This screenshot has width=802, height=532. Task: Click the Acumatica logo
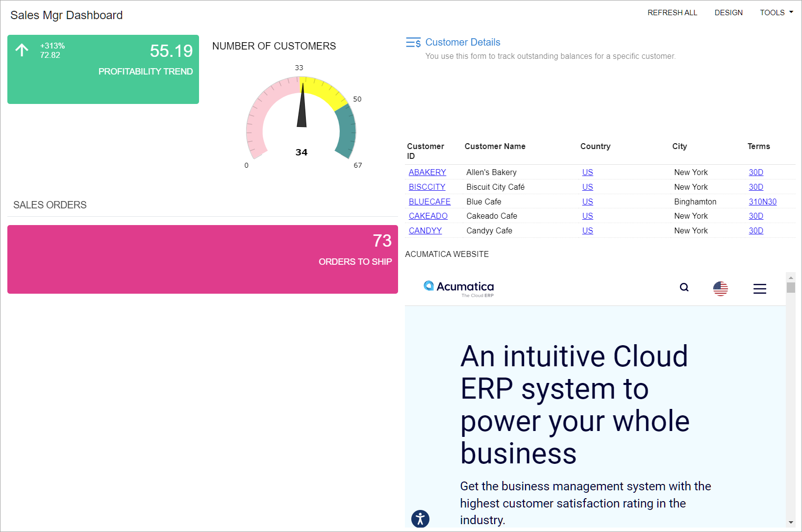pos(459,288)
